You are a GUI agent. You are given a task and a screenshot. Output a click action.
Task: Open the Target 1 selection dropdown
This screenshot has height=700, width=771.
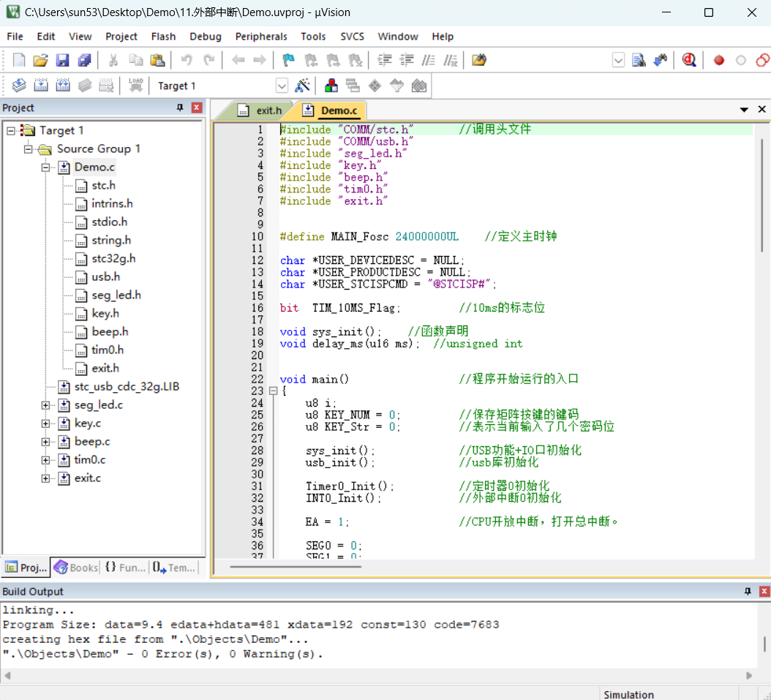(x=282, y=86)
